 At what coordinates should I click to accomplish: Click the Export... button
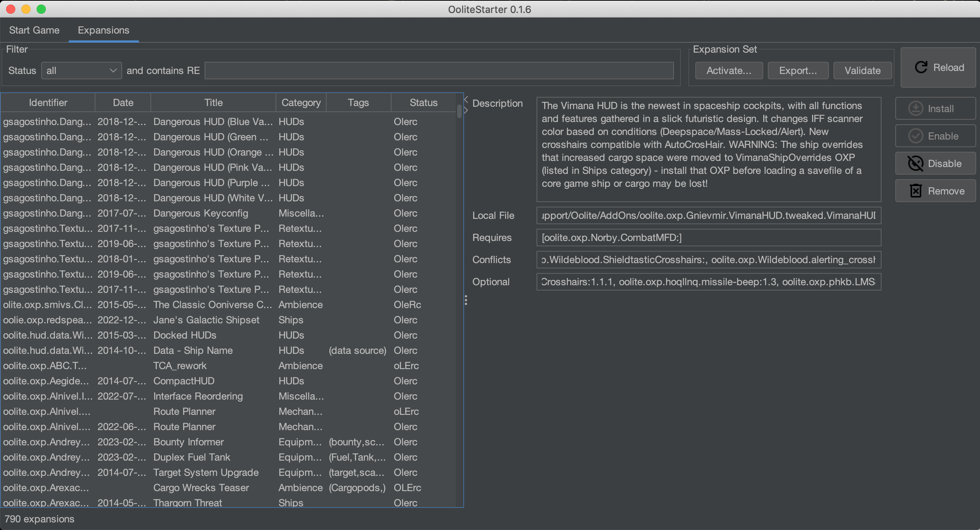(798, 71)
